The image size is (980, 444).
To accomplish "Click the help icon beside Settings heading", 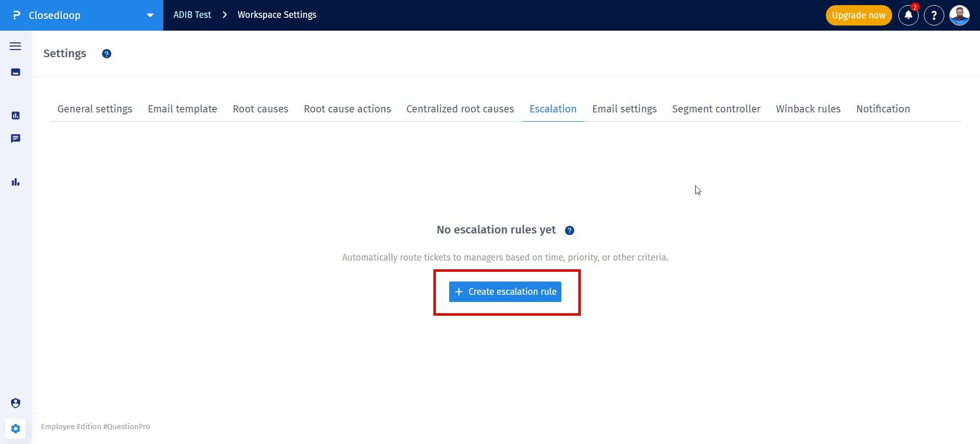I will (107, 54).
